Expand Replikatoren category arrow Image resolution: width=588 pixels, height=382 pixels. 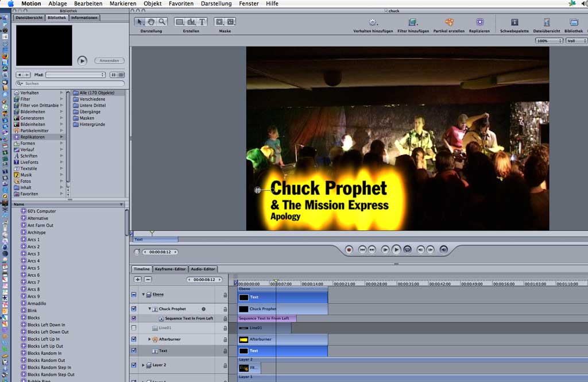(61, 137)
